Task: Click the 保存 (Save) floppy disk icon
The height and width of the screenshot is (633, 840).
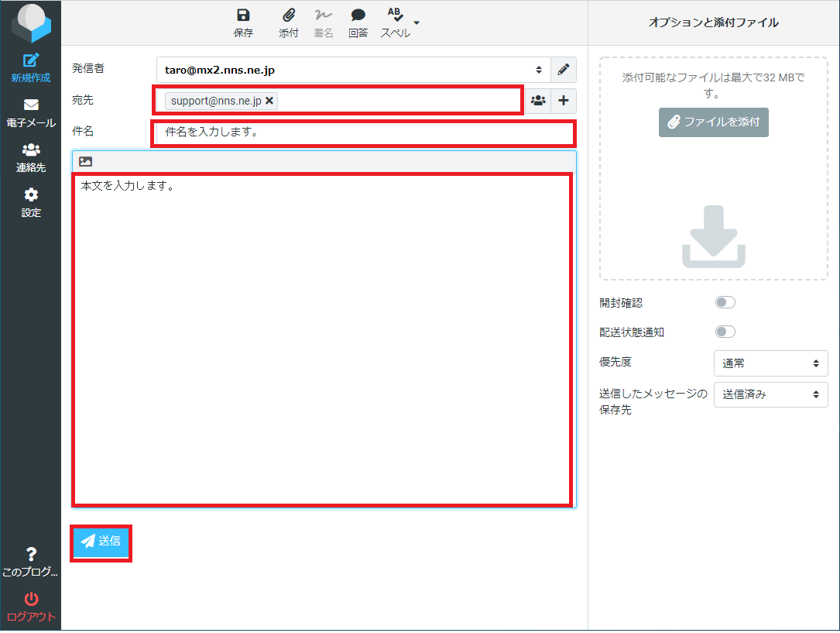Action: coord(243,15)
